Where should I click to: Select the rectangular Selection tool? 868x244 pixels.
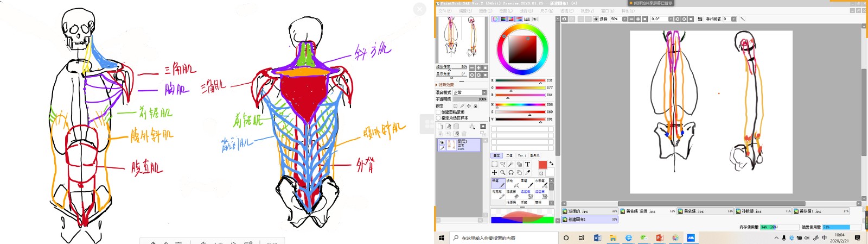pos(494,164)
